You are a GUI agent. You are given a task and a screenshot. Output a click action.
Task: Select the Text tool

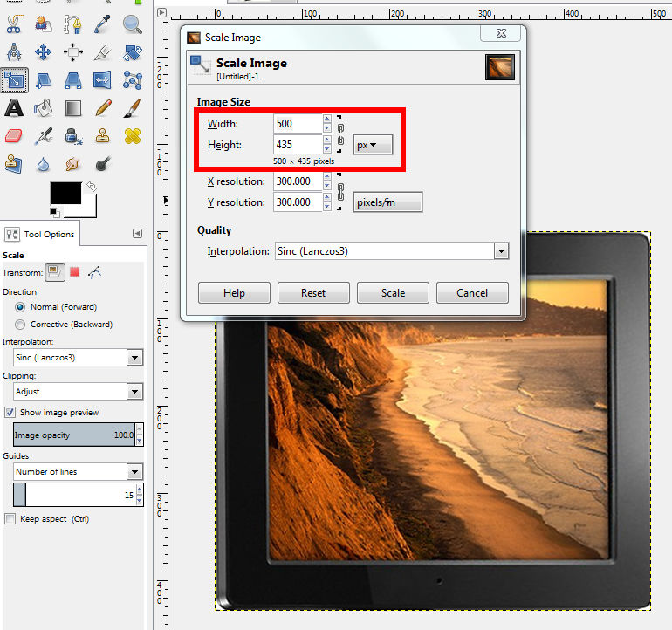[x=14, y=108]
